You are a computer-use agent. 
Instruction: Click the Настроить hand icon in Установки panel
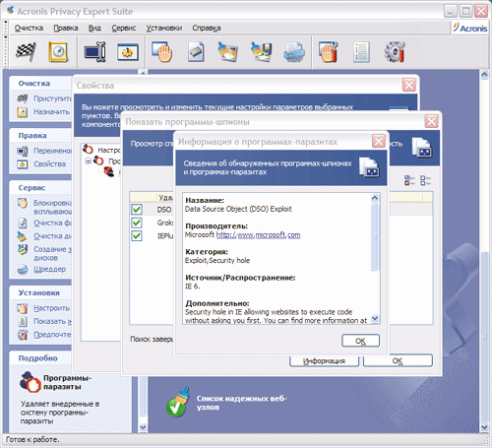[23, 308]
